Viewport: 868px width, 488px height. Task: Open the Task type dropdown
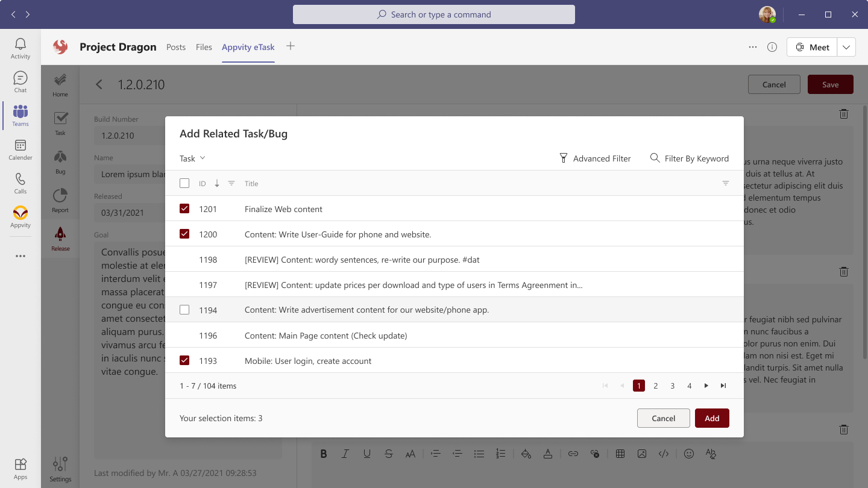pos(192,158)
